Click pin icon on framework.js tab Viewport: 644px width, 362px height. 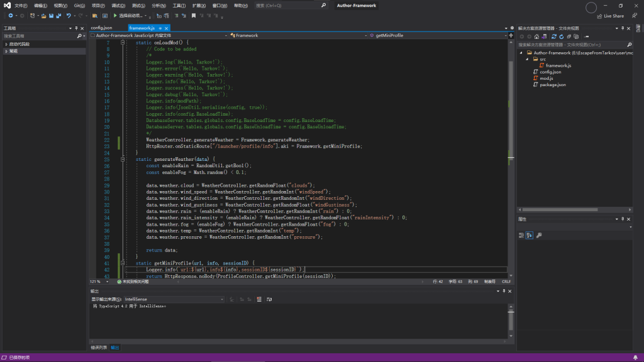click(x=160, y=28)
